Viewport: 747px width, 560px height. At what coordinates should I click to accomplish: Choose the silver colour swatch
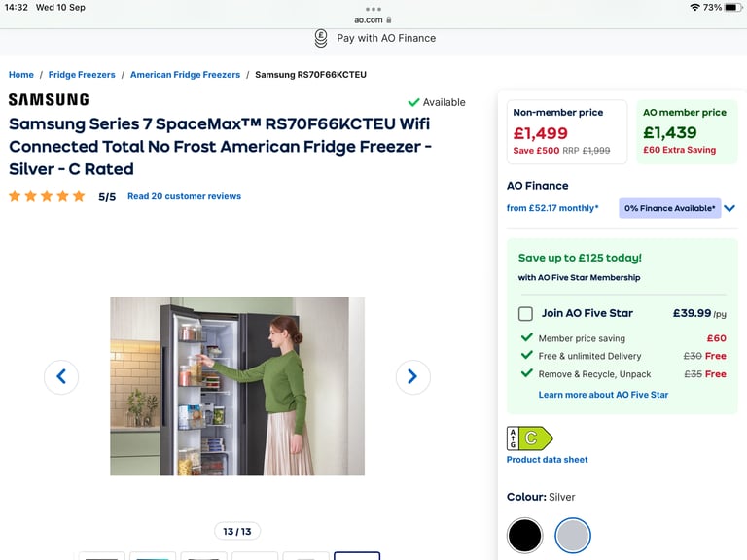[573, 536]
